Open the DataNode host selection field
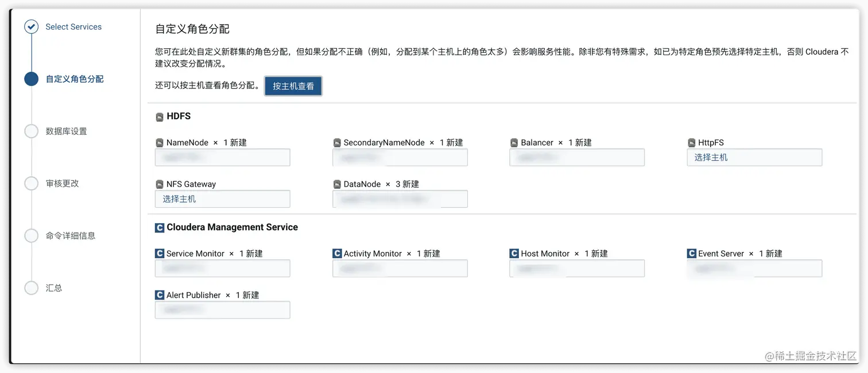The width and height of the screenshot is (868, 373). (x=400, y=199)
